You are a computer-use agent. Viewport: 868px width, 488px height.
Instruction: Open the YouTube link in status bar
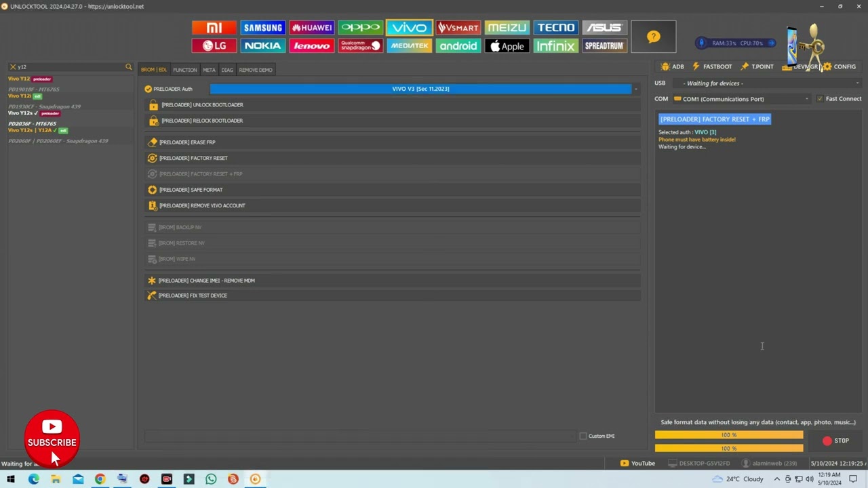pos(637,464)
